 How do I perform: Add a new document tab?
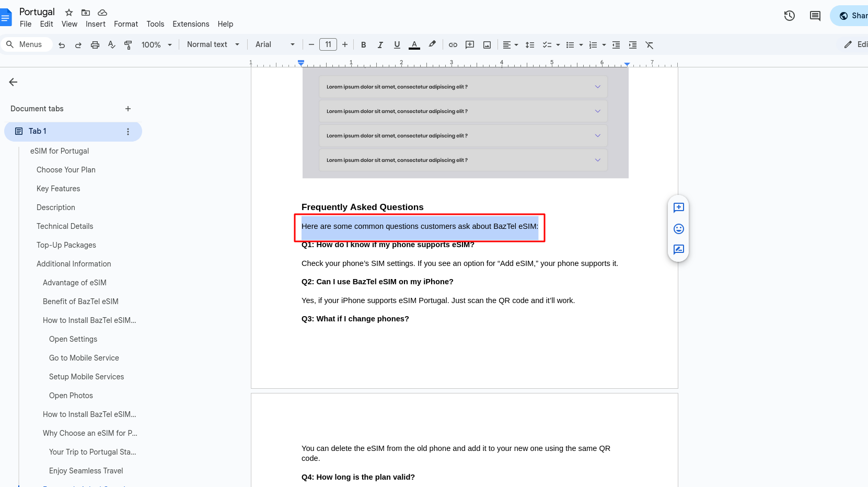[128, 109]
